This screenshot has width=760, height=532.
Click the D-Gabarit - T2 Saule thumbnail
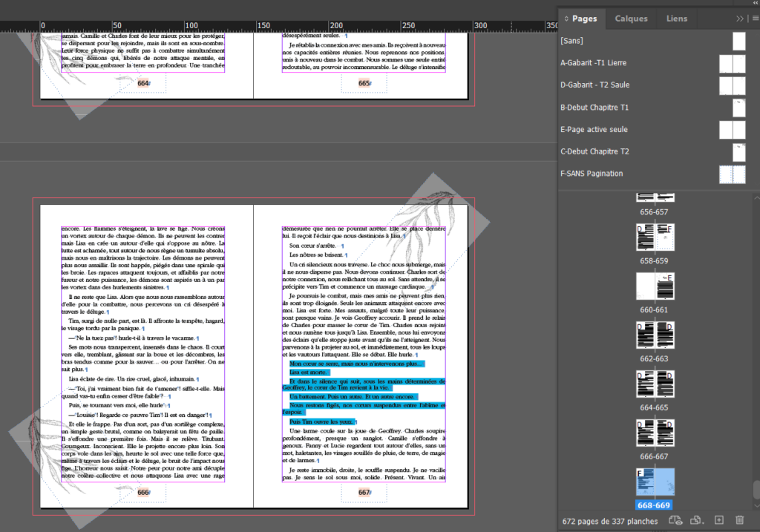pos(732,85)
